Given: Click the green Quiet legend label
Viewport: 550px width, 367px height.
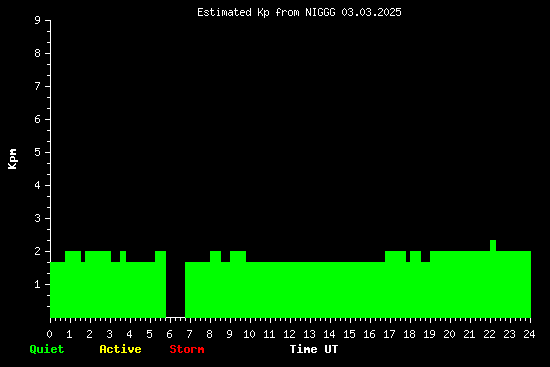Looking at the screenshot, I should [x=47, y=349].
